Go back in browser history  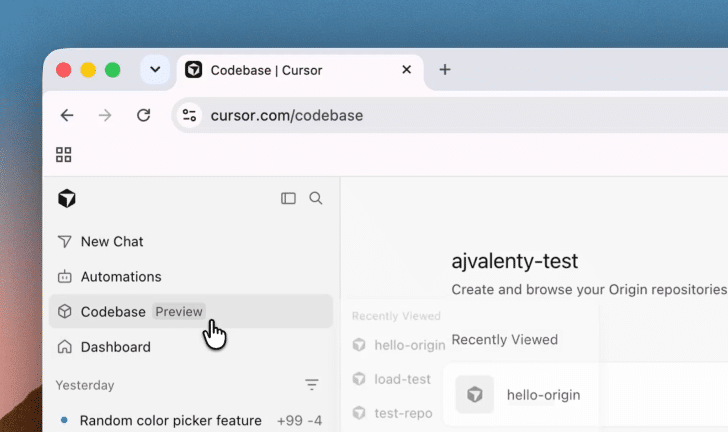coord(67,115)
